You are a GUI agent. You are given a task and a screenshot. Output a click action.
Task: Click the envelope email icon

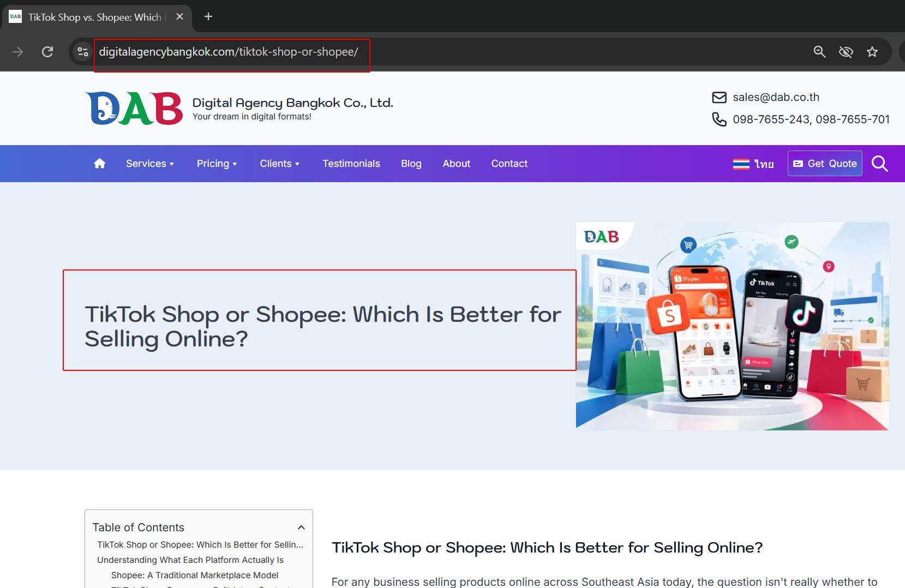[719, 98]
